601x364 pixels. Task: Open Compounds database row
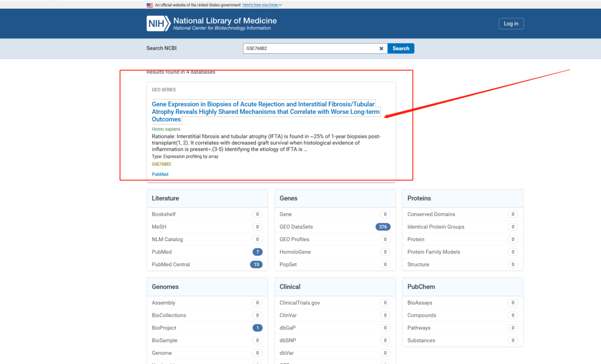[x=462, y=316]
